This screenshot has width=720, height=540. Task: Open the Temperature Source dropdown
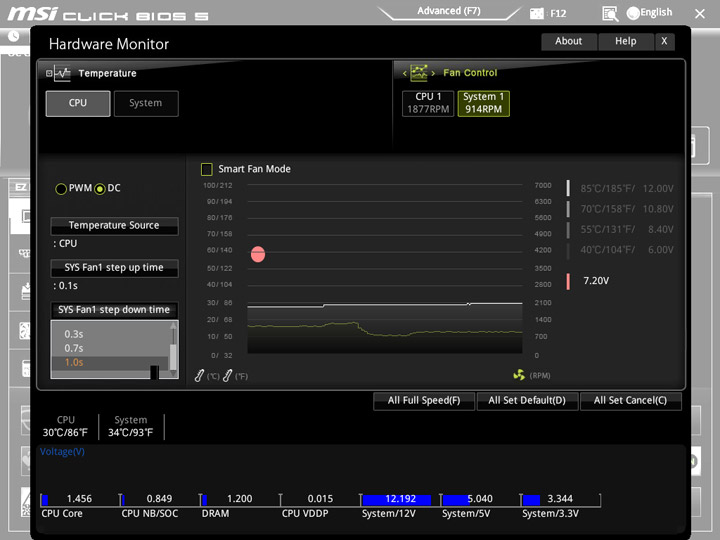click(114, 225)
